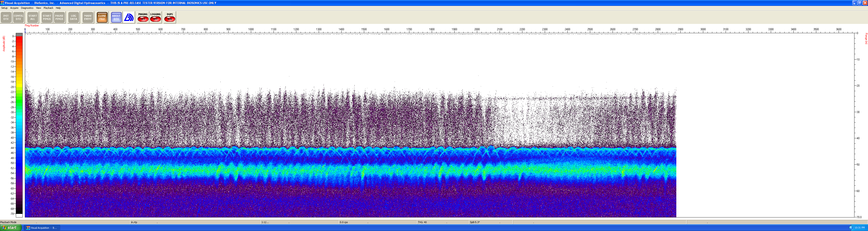
Task: Click the DGPS N/A indicator
Action: pyautogui.click(x=170, y=18)
